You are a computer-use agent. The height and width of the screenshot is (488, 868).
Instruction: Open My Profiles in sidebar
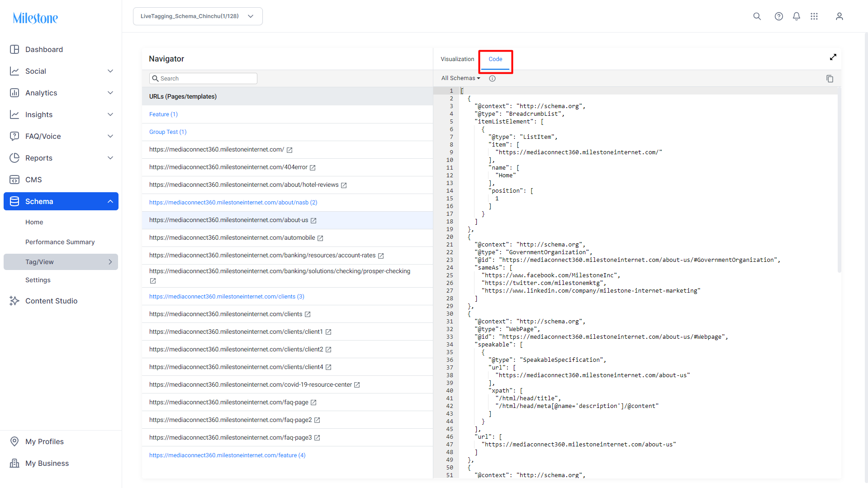click(x=44, y=441)
